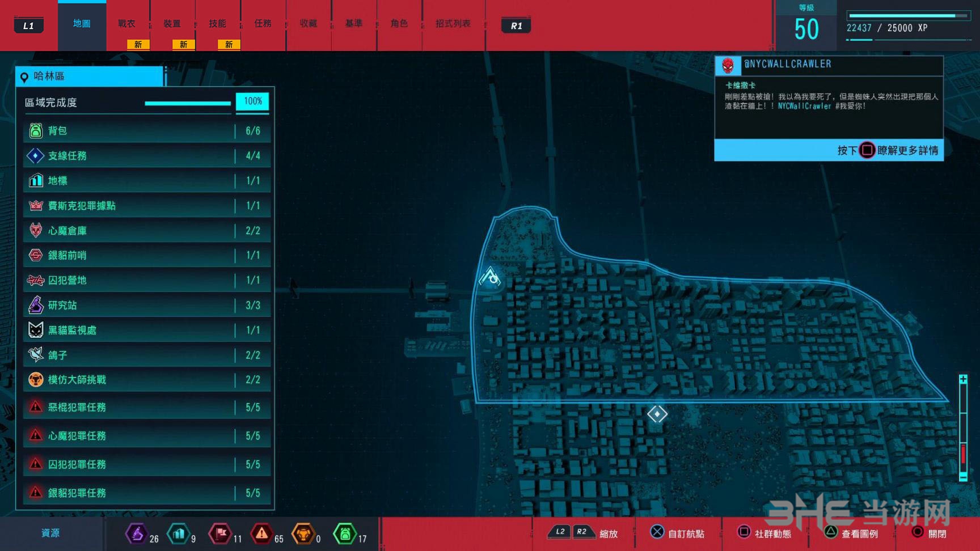980x551 pixels.
Task: Click the L1 shoulder button icon
Action: tap(29, 26)
